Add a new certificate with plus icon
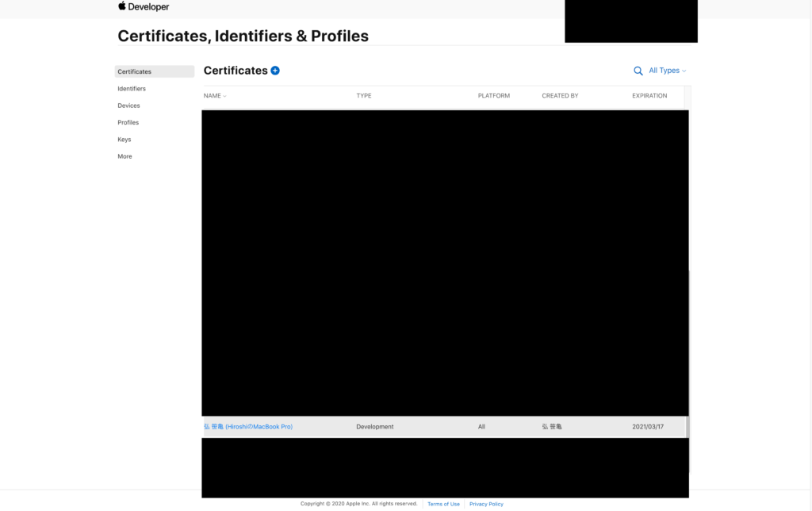The image size is (812, 511). point(275,71)
